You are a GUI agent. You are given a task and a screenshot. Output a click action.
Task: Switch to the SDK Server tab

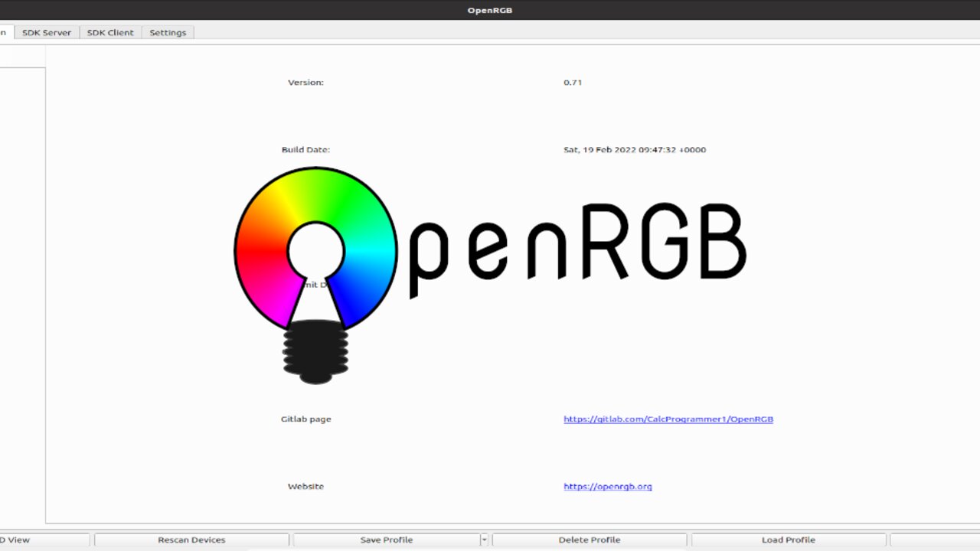click(x=46, y=32)
